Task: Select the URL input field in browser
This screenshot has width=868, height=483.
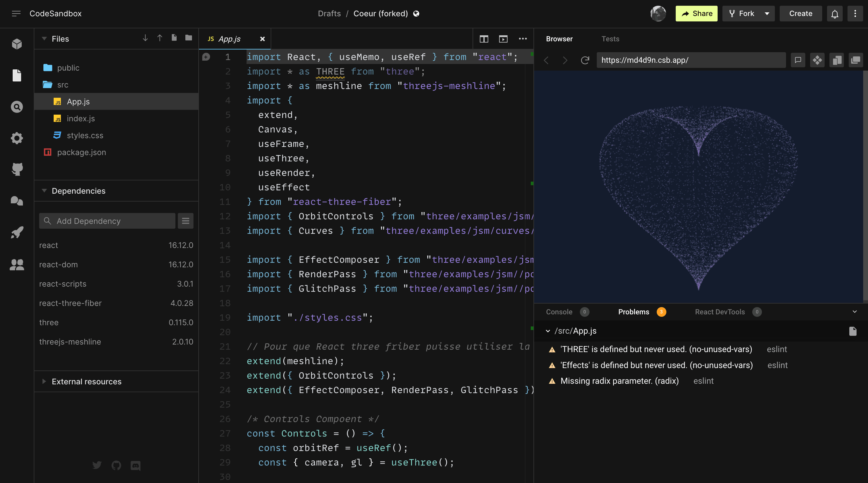Action: [x=691, y=59]
